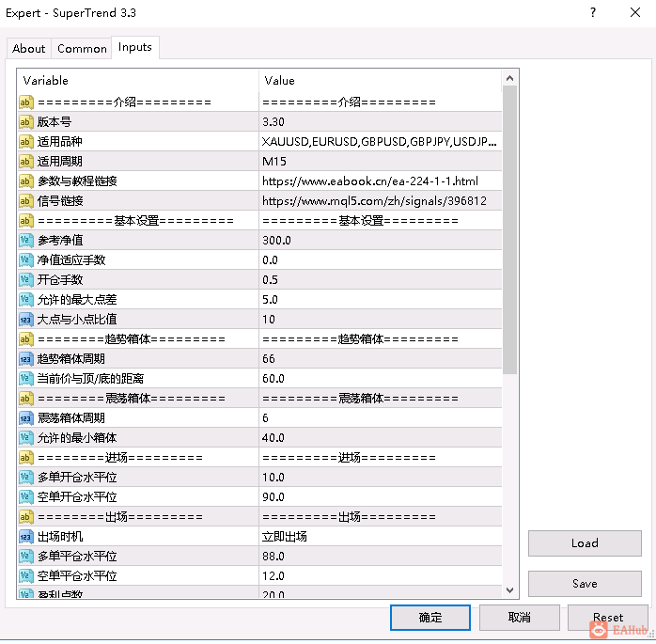Click the string icon on the 基本设置 header row
Image resolution: width=656 pixels, height=644 pixels.
(25, 221)
